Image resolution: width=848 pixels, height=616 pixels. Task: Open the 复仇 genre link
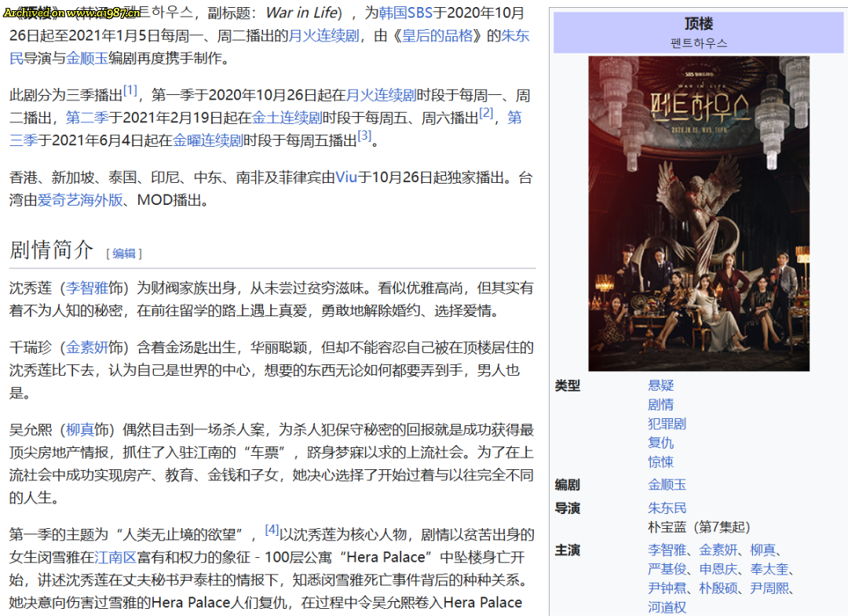661,443
